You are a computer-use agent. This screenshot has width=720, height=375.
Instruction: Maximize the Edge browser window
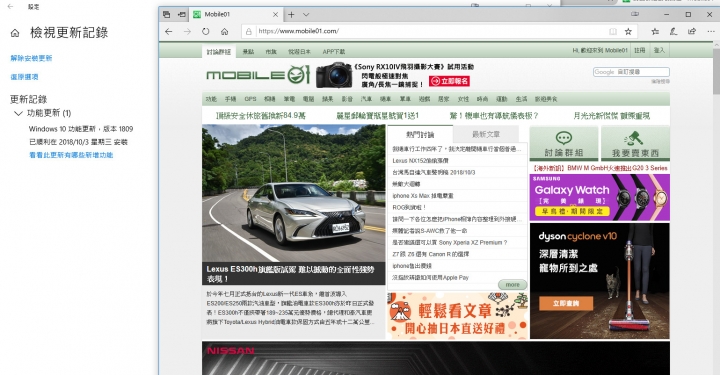[688, 14]
